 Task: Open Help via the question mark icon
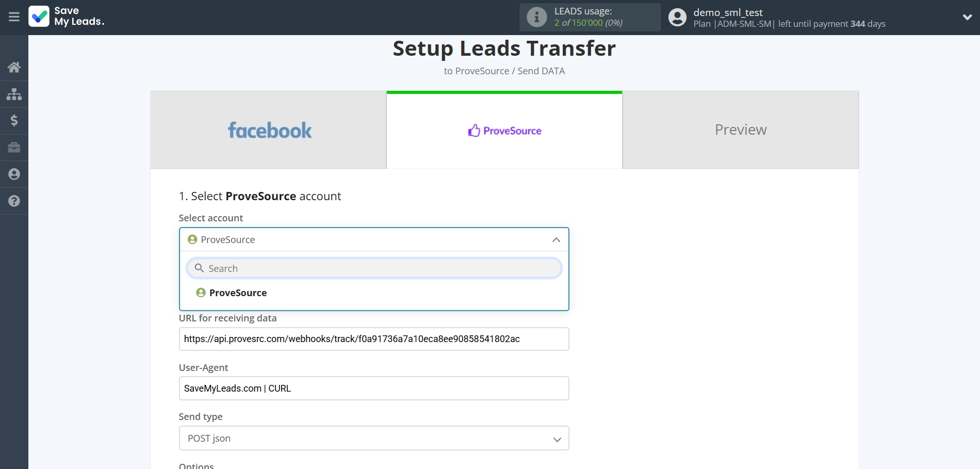(x=14, y=201)
